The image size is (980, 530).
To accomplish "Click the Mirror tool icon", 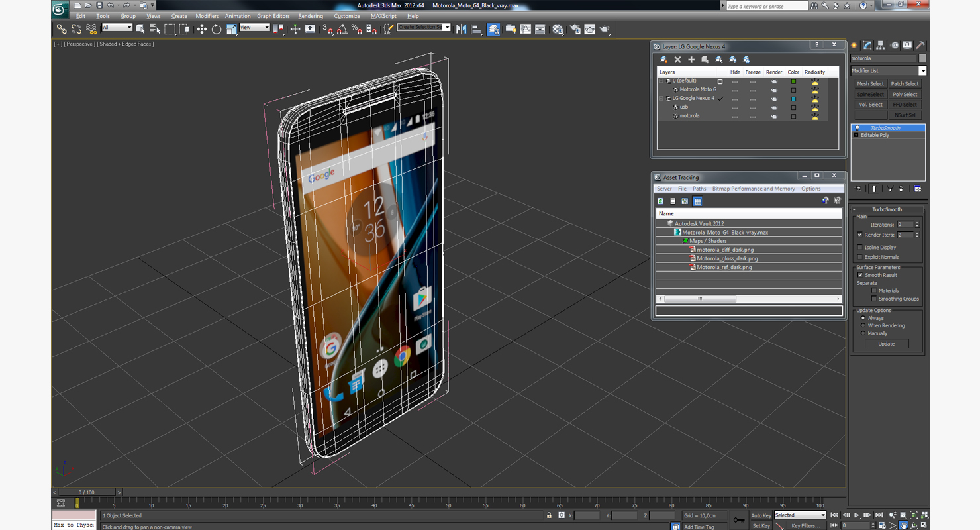I will tap(462, 29).
